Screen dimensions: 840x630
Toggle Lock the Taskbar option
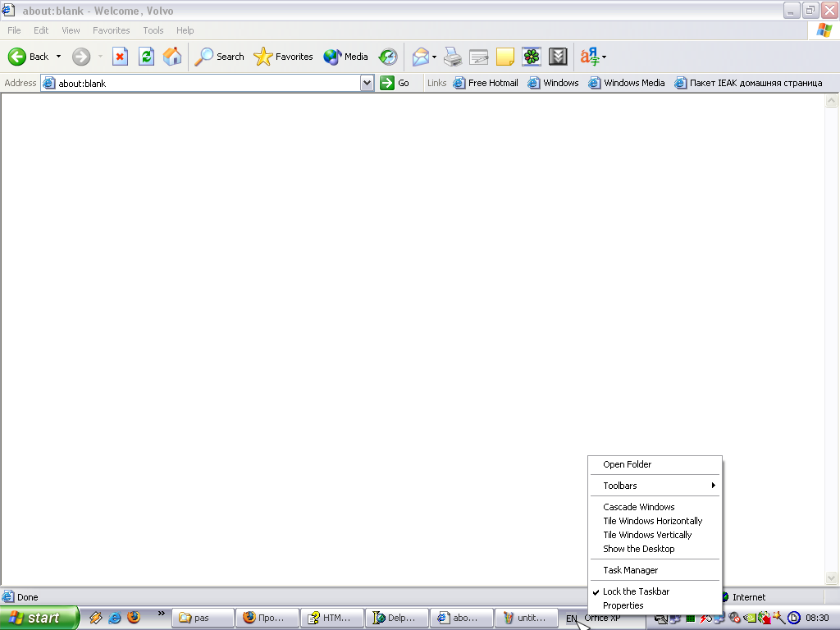click(x=636, y=591)
